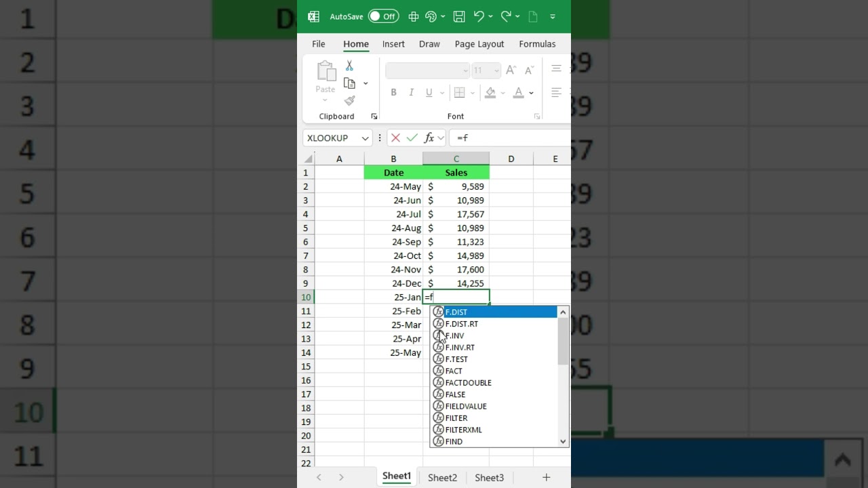Toggle Underline formatting

(x=429, y=93)
